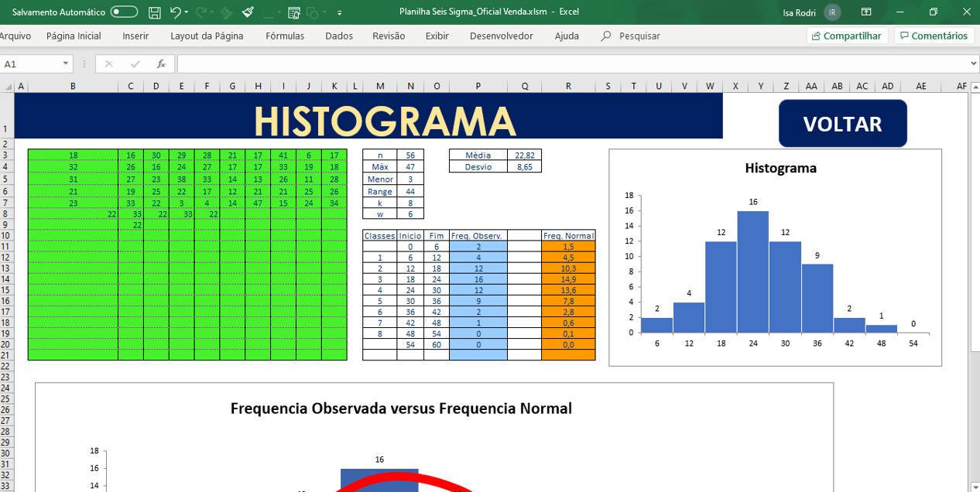
Task: Click the Ribbon Display Options icon
Action: pos(866,12)
